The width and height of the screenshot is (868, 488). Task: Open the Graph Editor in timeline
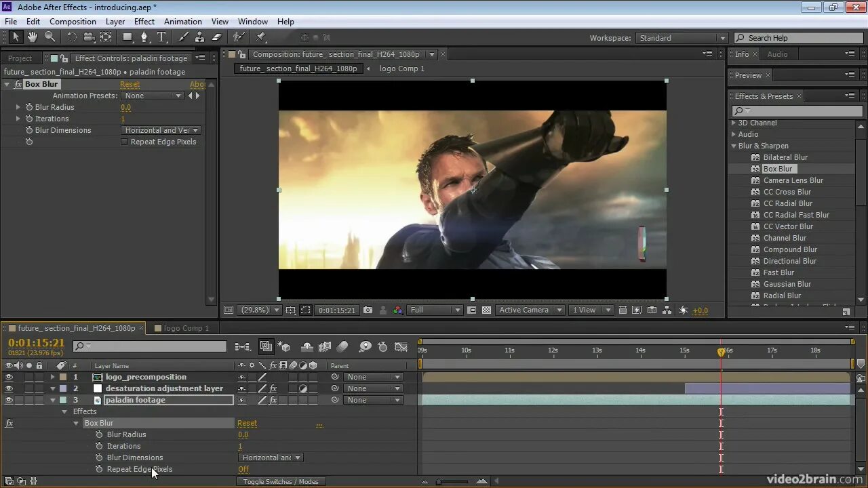point(400,346)
